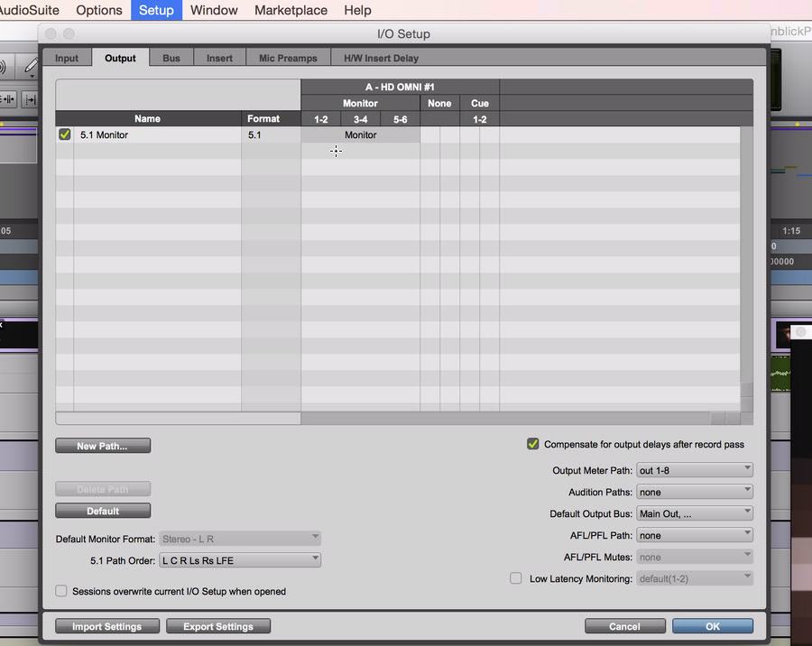Viewport: 812px width, 646px height.
Task: Expand the Default Output Bus dropdown
Action: tap(694, 513)
